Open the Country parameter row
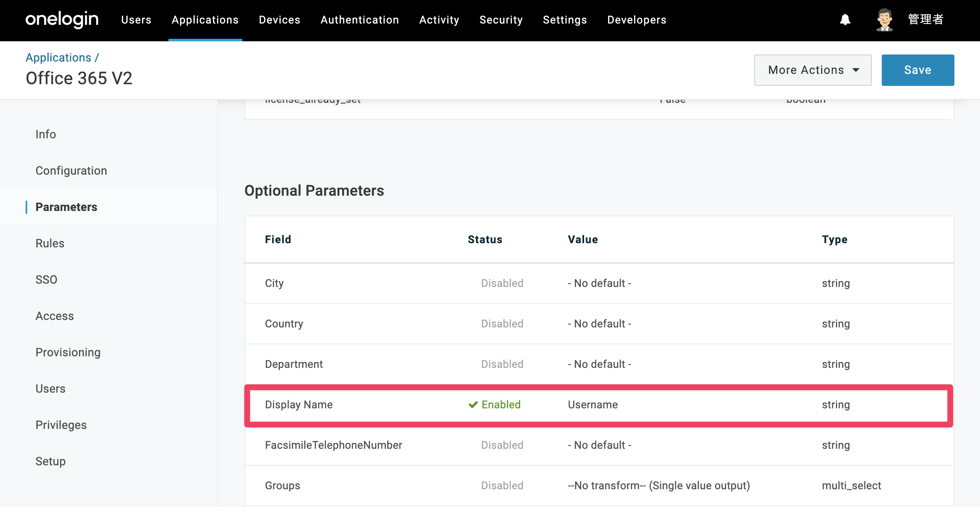The height and width of the screenshot is (507, 980). (599, 324)
